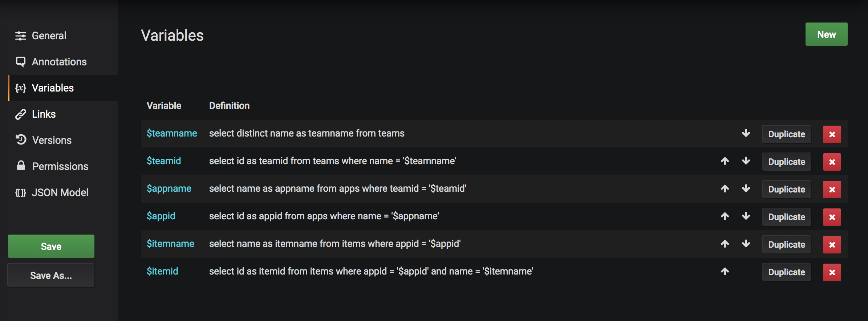Move $teamname variable down with arrow
The height and width of the screenshot is (321, 868).
pos(746,133)
